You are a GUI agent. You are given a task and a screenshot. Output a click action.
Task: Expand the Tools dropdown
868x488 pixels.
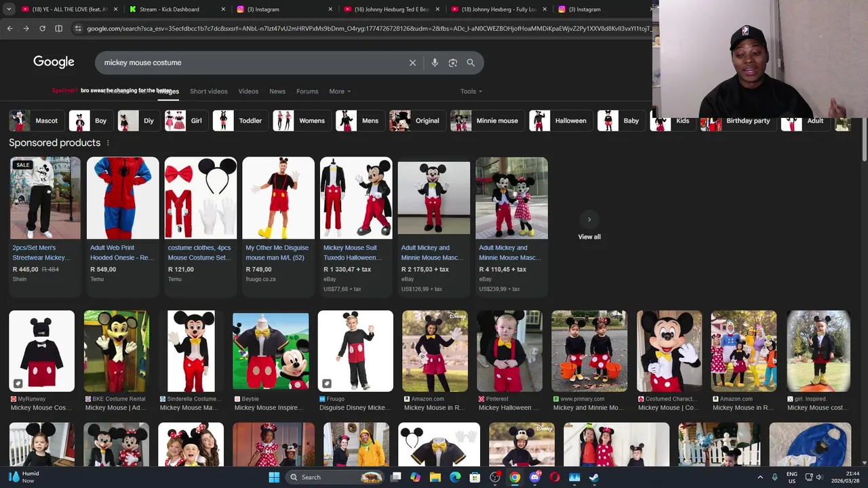tap(471, 91)
